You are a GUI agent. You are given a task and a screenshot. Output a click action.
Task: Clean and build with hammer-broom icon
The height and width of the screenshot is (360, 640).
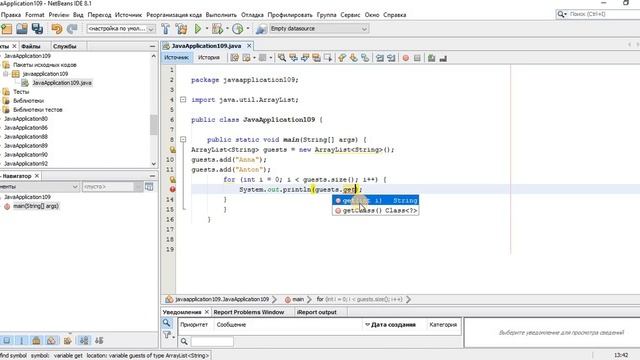(x=181, y=29)
